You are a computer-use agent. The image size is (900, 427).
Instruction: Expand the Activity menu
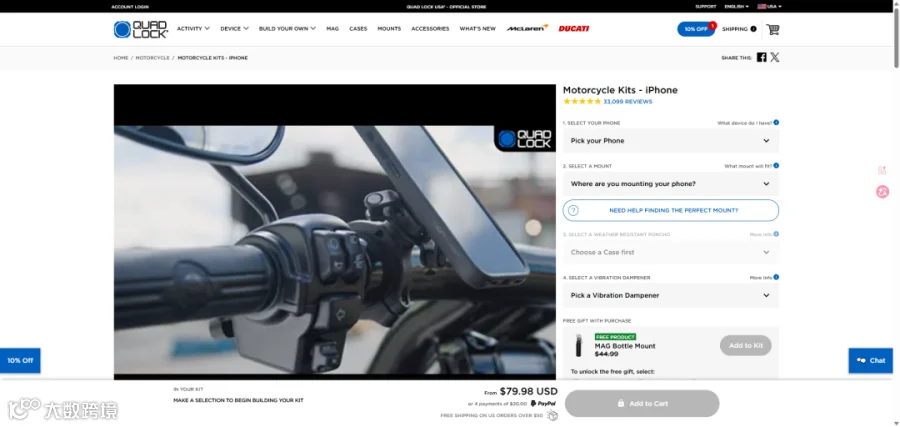[x=193, y=29]
